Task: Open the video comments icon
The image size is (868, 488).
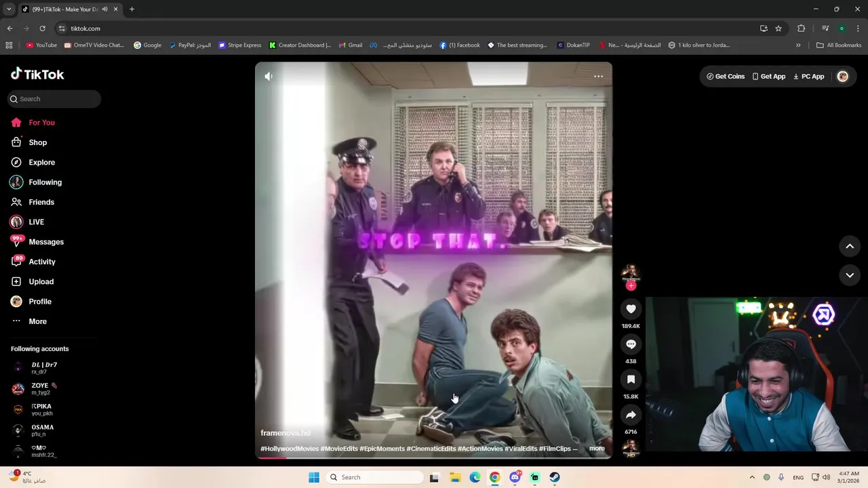Action: tap(631, 344)
